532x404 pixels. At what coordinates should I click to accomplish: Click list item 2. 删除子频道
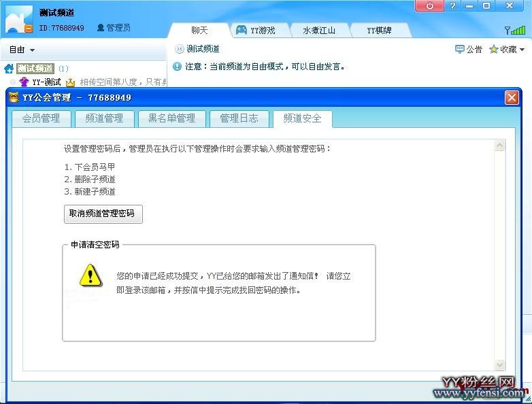(x=90, y=179)
